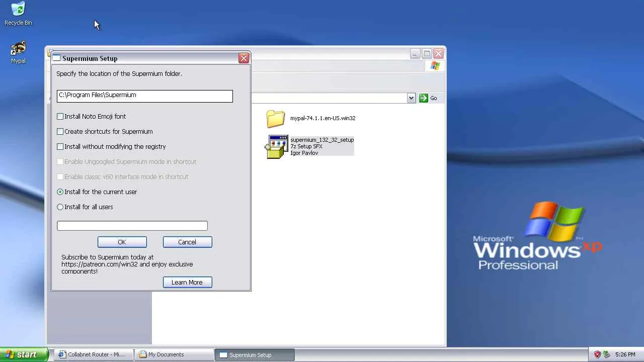Screen dimensions: 644x362
Task: Close the Supermium Setup dialog
Action: [244, 58]
